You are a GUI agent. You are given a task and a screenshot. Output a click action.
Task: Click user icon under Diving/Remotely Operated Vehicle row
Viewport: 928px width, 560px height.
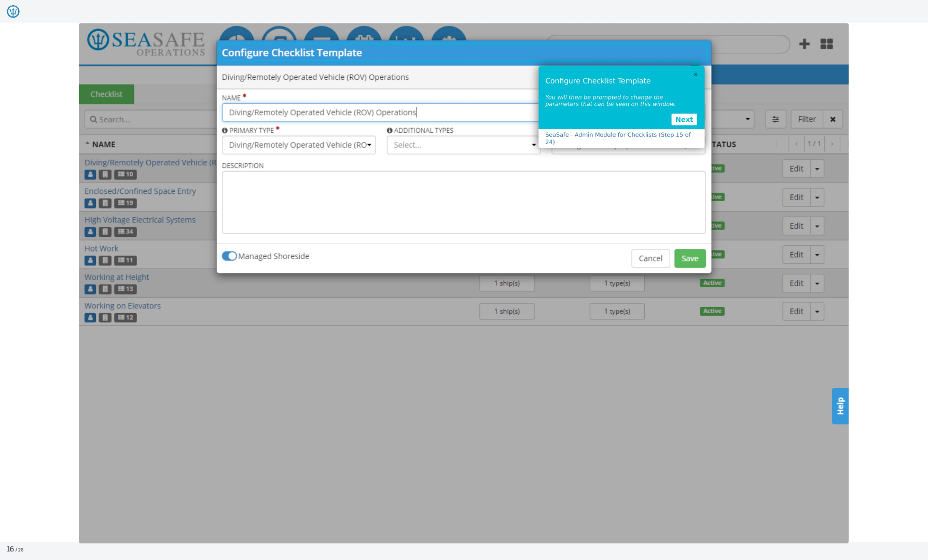click(90, 175)
